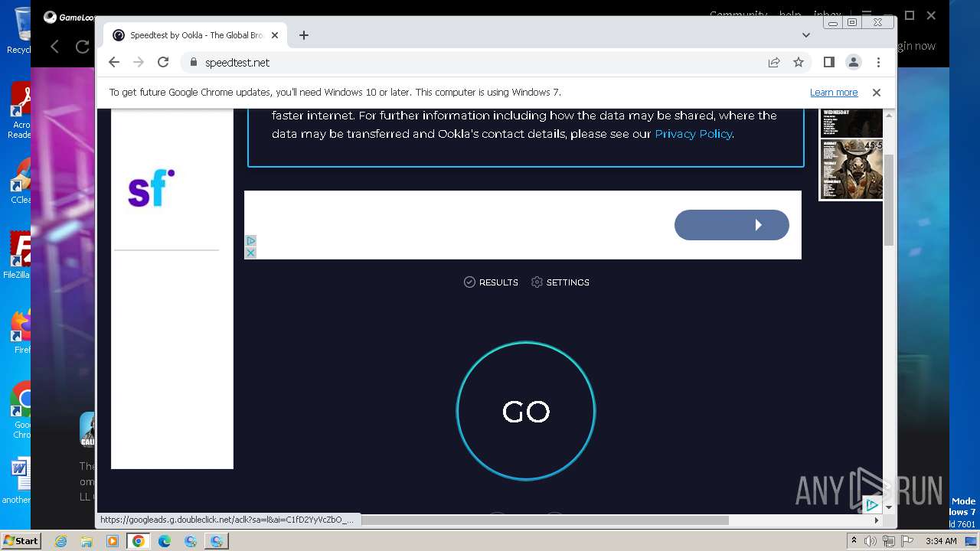Screen dimensions: 980x551
Task: Open Google Chrome desktop shortcut
Action: point(21,411)
